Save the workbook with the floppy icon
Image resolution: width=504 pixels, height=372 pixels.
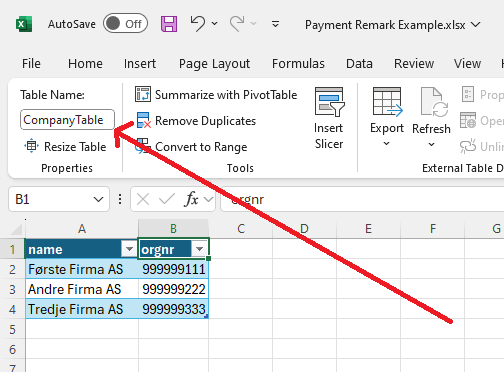(x=169, y=24)
